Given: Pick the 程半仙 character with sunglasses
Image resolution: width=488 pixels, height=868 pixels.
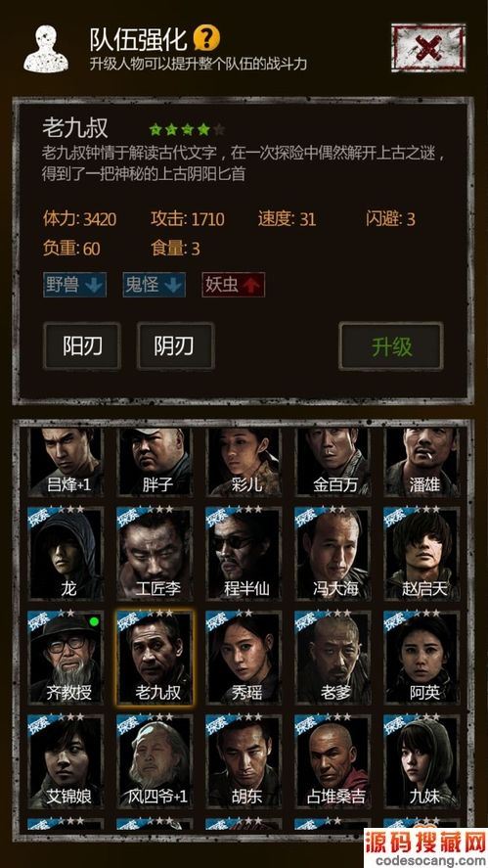Looking at the screenshot, I should click(x=244, y=553).
